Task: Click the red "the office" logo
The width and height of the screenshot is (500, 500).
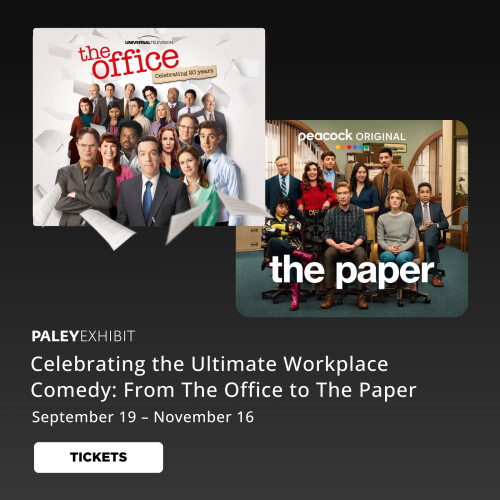Action: (x=129, y=61)
